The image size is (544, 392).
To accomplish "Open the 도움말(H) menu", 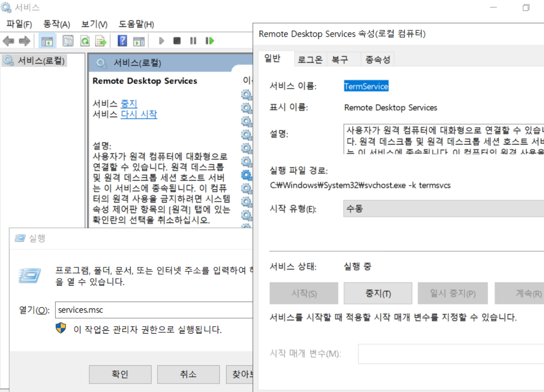I will [136, 24].
